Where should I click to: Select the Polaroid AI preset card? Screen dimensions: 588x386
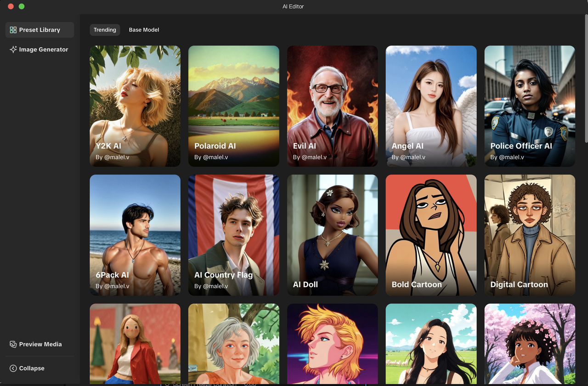pyautogui.click(x=234, y=106)
